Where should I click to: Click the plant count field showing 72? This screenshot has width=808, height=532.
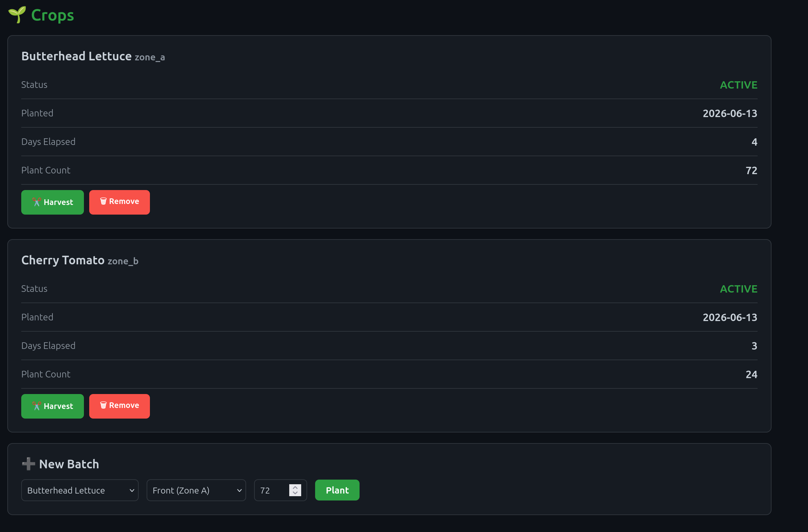pos(280,490)
